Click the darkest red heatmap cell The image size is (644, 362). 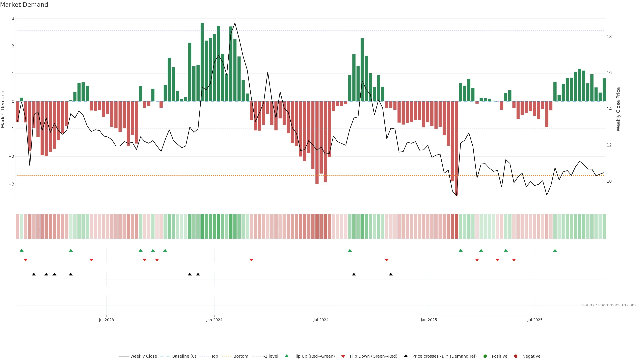457,226
